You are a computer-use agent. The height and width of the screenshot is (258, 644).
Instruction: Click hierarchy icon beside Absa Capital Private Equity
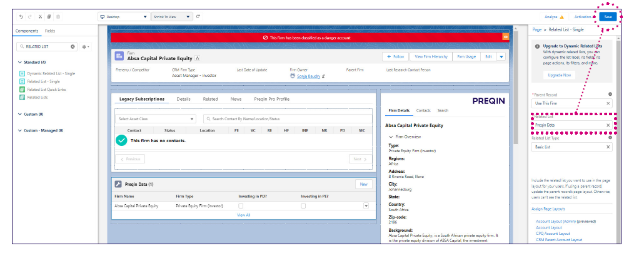point(197,58)
